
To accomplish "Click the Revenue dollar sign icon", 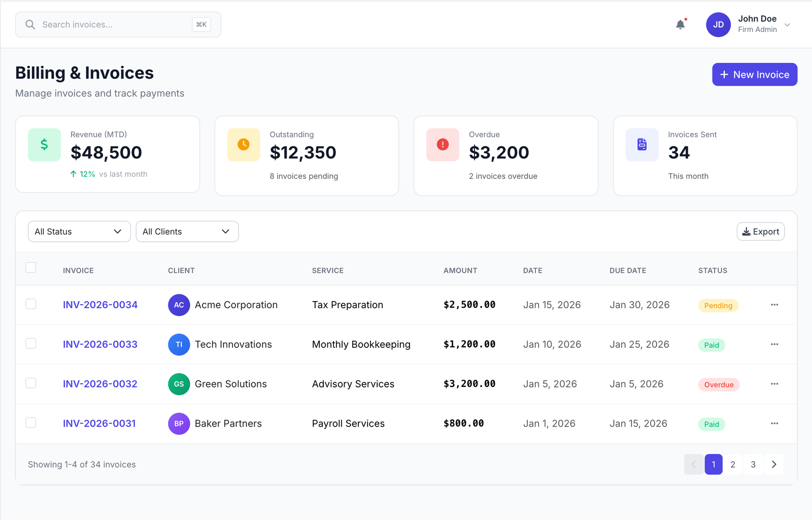I will pos(44,145).
